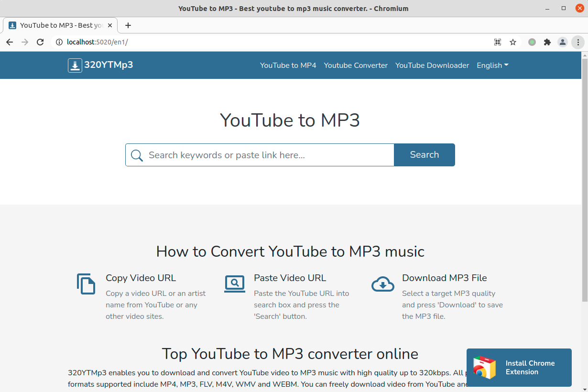Click inside the search keywords input field
The height and width of the screenshot is (392, 588).
point(263,155)
